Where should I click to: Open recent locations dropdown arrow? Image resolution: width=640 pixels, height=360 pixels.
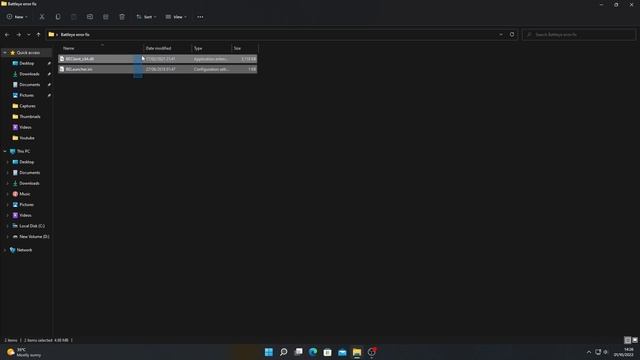[29, 35]
